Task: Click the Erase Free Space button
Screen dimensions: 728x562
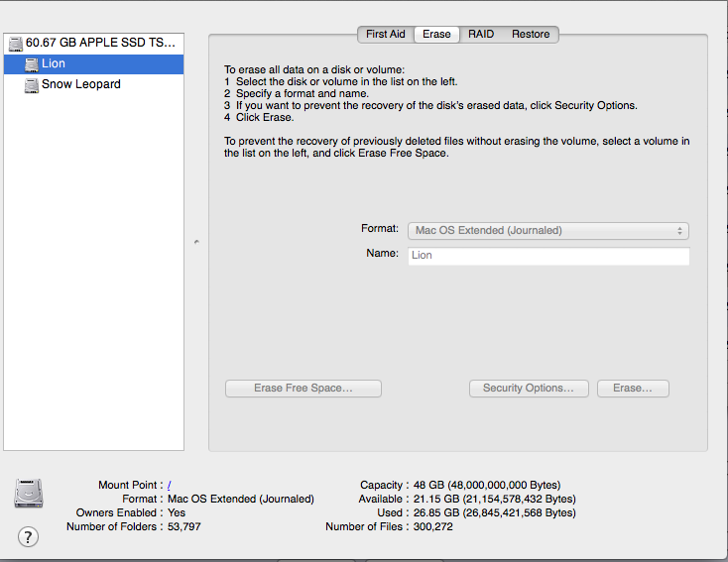Action: [303, 389]
